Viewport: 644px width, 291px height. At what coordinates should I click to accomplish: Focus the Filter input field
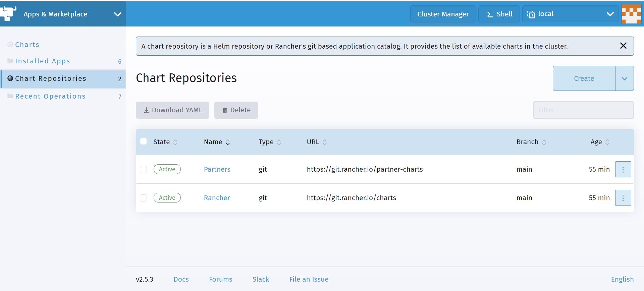coord(583,110)
